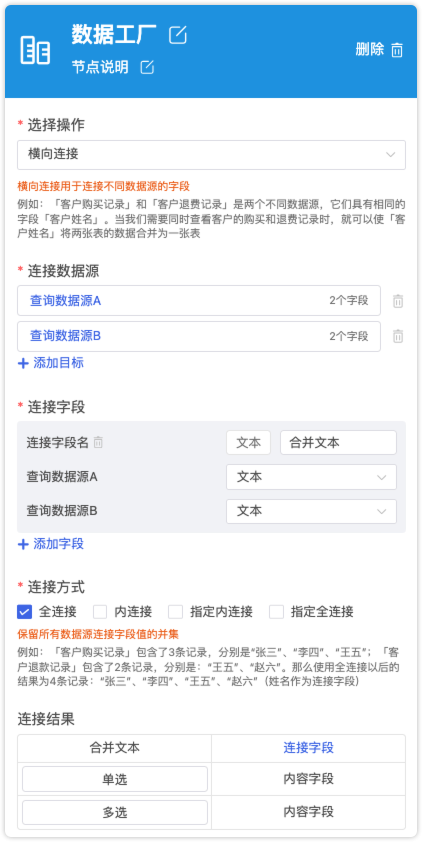The image size is (422, 842).
Task: Delete 查询数据源A with its trash icon
Action: (x=398, y=301)
